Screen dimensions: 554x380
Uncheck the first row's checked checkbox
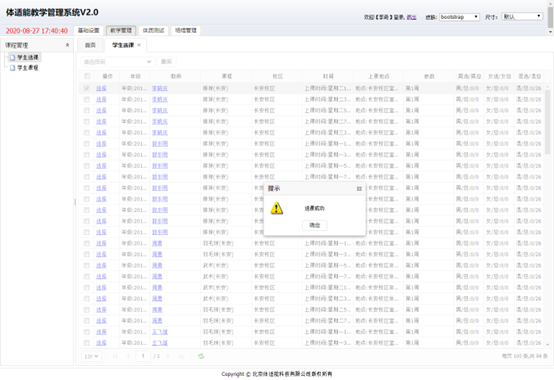(x=87, y=88)
